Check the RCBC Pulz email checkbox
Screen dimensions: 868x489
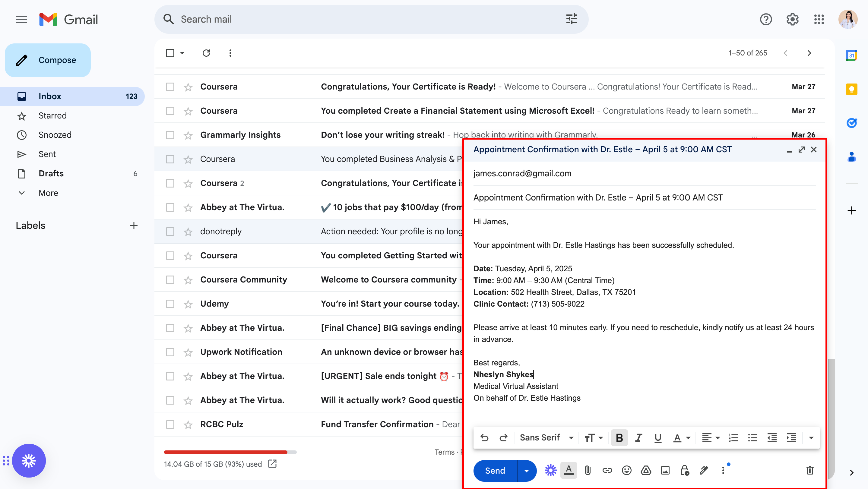coord(170,424)
